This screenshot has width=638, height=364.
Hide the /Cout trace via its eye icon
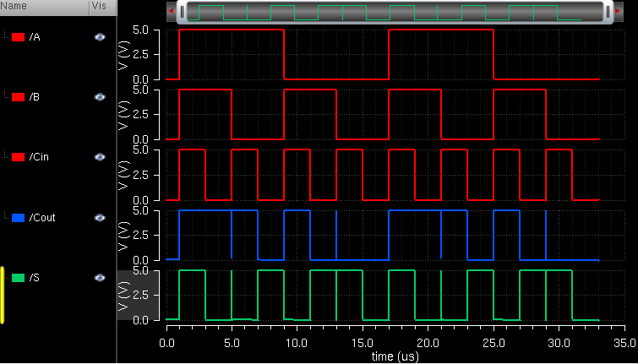100,217
